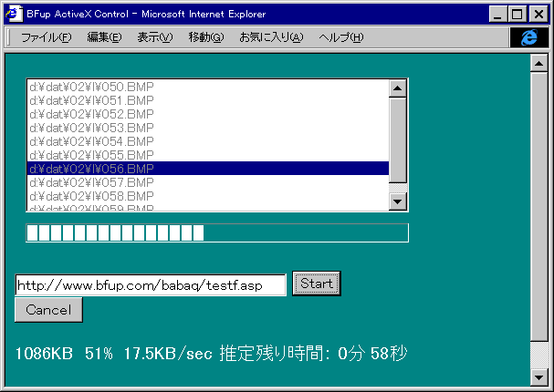The height and width of the screenshot is (392, 554).
Task: Select d:¥dat¥02¥I¥050.BMP in the list
Action: point(208,87)
